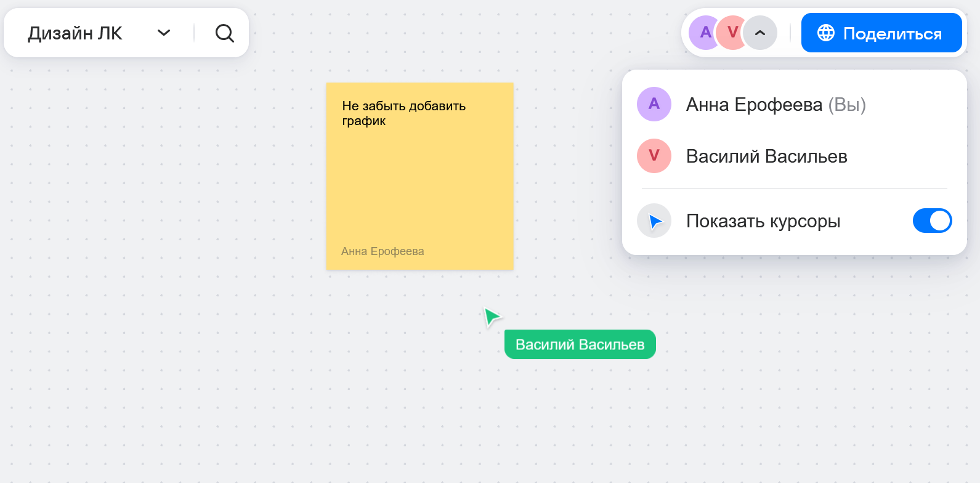Disable the Показать курсоры toggle switch
Image resolution: width=980 pixels, height=483 pixels.
click(932, 221)
